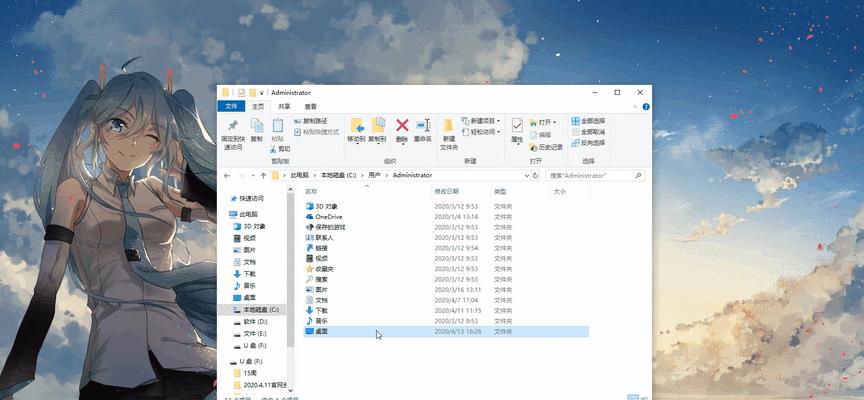Click the blue help question mark icon

646,107
